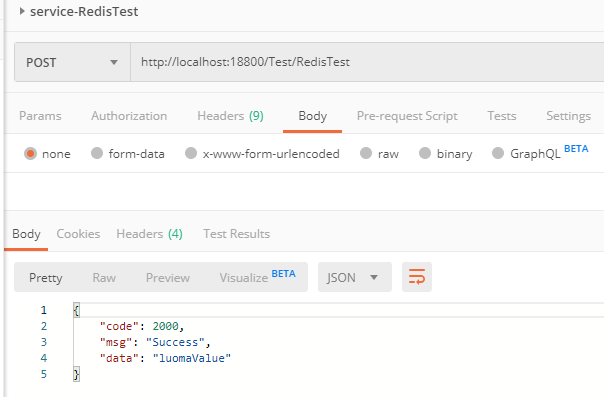Select the x-www-form-urlencoded radio button
Viewport: 604px width, 397px height.
click(x=191, y=153)
